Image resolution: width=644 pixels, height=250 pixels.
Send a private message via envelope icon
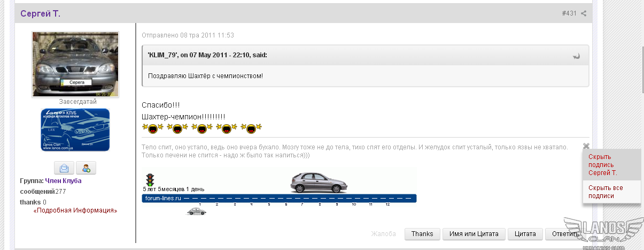click(x=64, y=168)
